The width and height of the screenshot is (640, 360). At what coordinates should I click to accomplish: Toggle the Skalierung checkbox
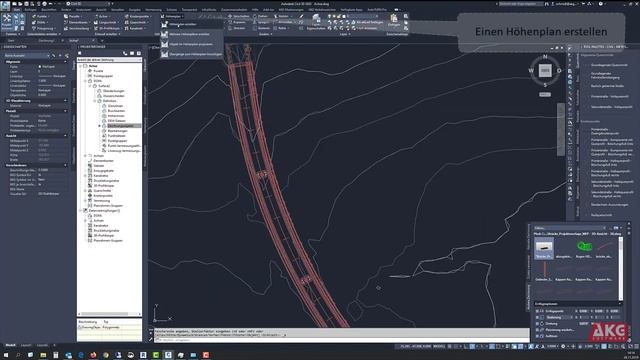[x=537, y=317]
